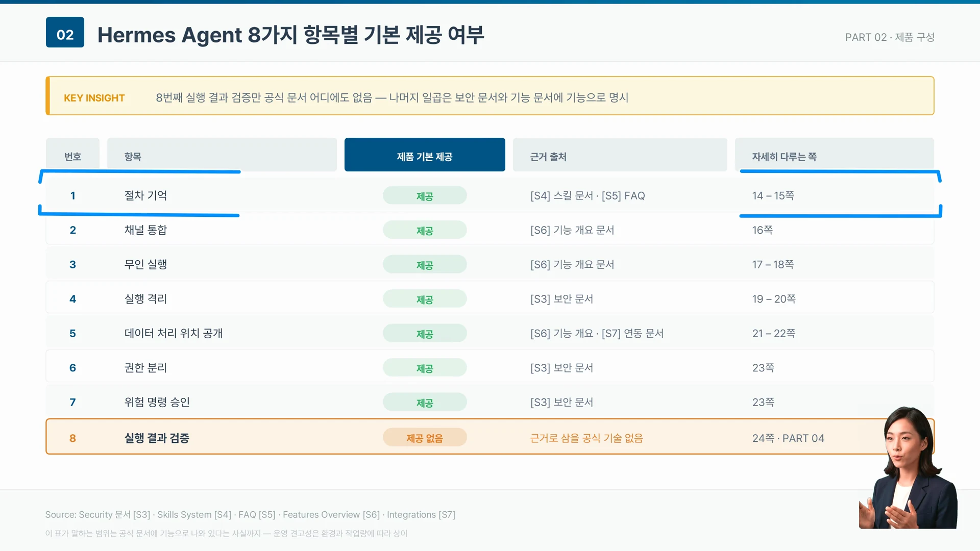
Task: Select the 위험 명령 승인 item text
Action: (x=157, y=402)
